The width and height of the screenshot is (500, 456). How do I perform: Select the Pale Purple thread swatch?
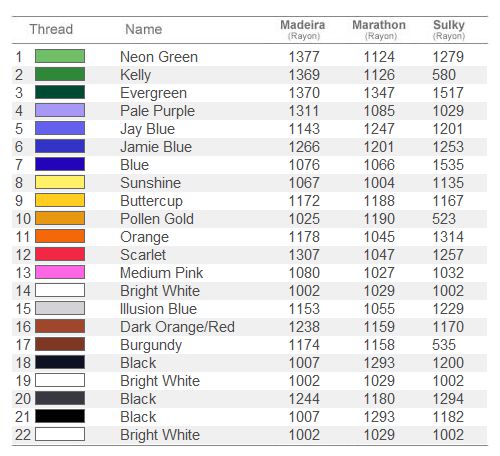[60, 110]
